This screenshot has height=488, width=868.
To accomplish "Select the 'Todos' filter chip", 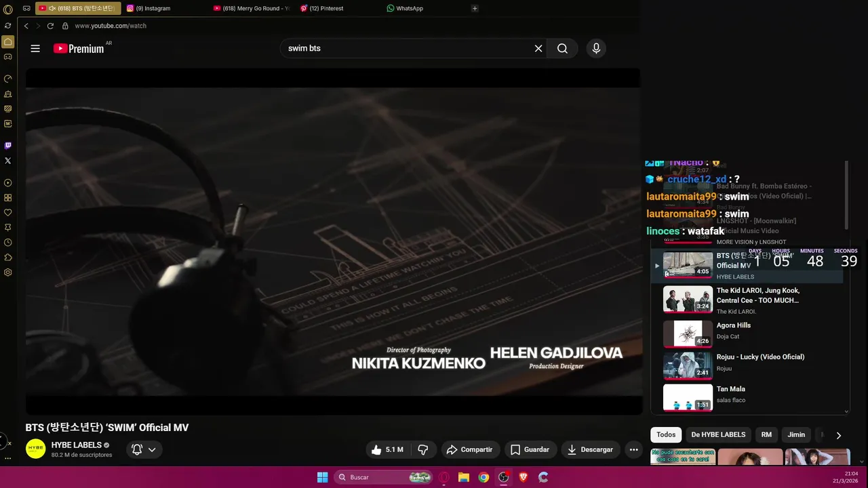I will point(666,434).
